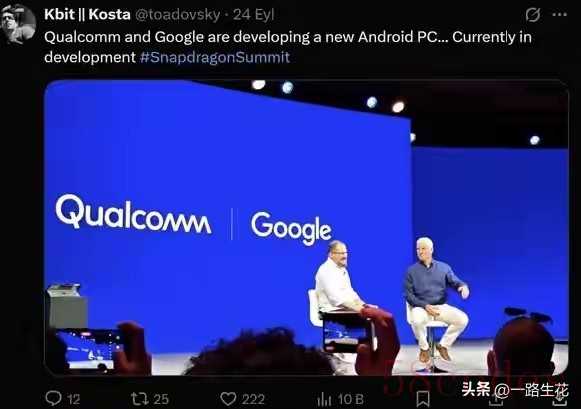Screen dimensions: 581x409
Task: Open the reply speech-bubble icon
Action: (53, 399)
